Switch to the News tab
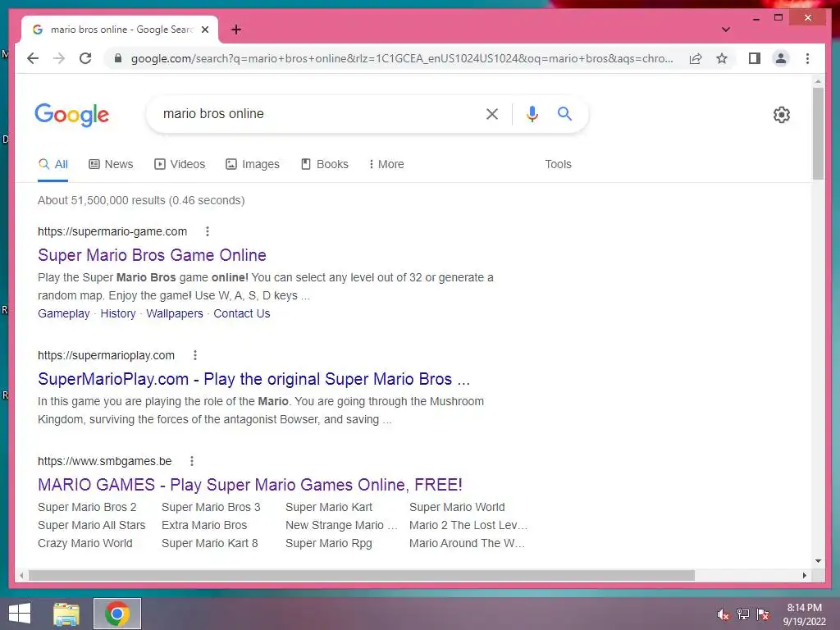Image resolution: width=840 pixels, height=630 pixels. 111,164
